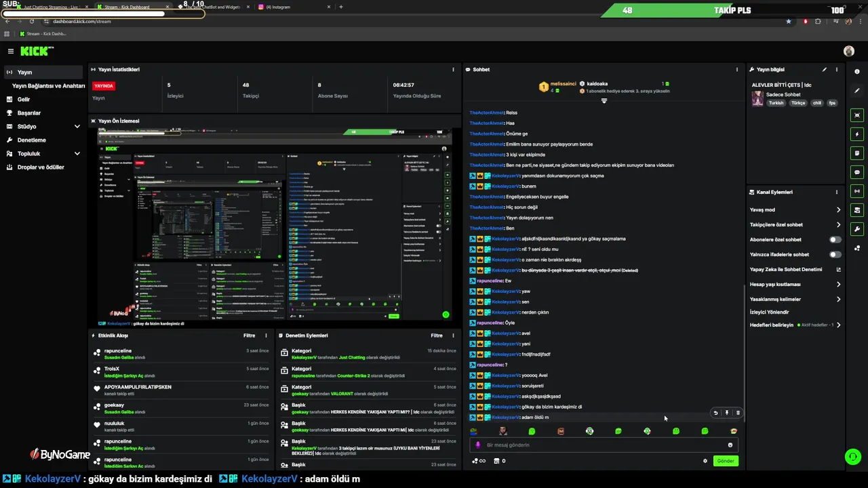This screenshot has height=488, width=868.
Task: Toggle wrench widget in right sidebar
Action: [857, 229]
